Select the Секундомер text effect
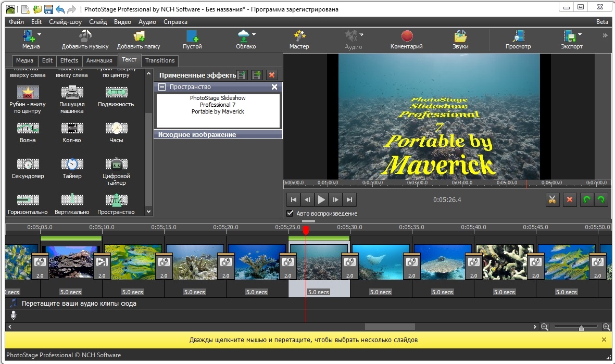Screen dimensions: 615x364 pos(28,169)
